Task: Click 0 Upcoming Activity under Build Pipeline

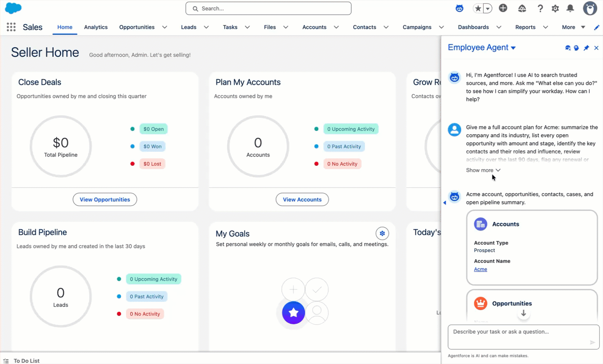Action: [153, 279]
